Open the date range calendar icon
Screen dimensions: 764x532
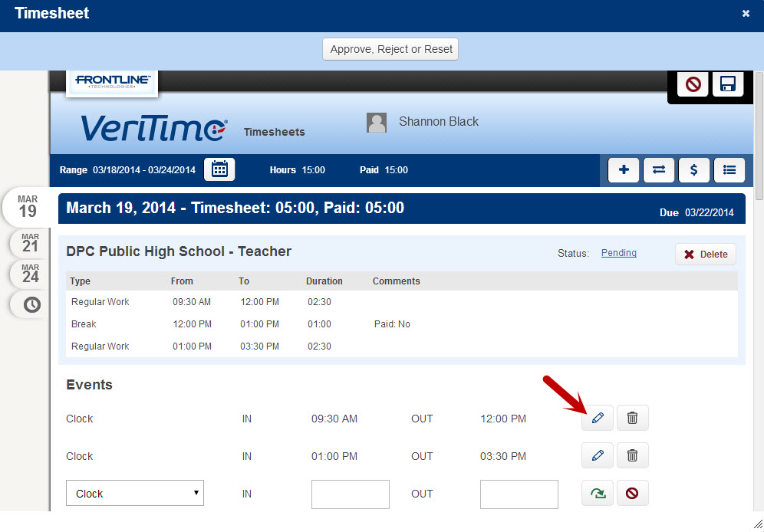click(x=219, y=169)
